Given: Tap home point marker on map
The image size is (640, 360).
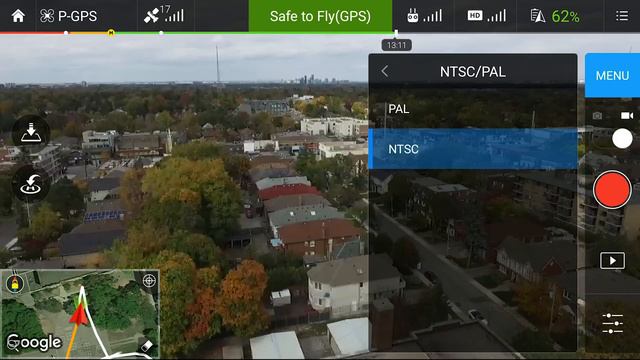Looking at the screenshot, I should pos(15,283).
